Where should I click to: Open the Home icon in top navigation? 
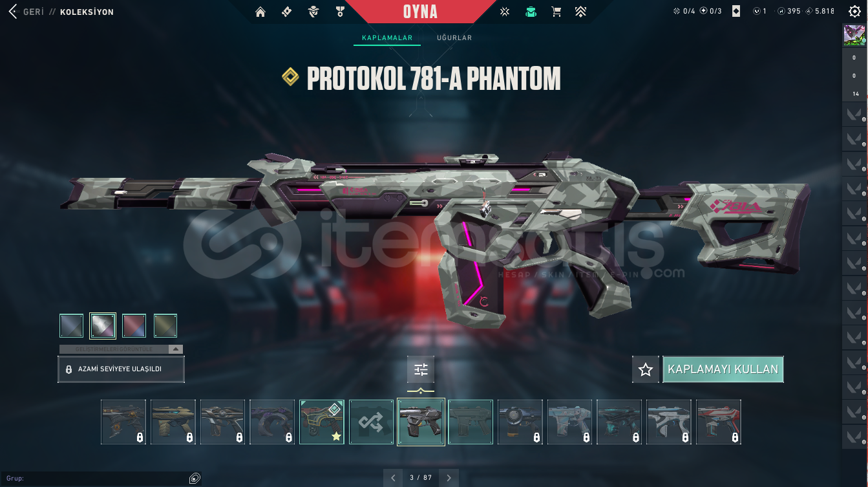[x=260, y=12]
